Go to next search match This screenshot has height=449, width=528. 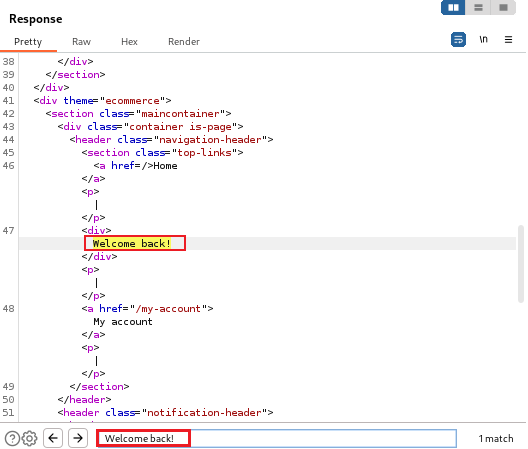pos(78,438)
